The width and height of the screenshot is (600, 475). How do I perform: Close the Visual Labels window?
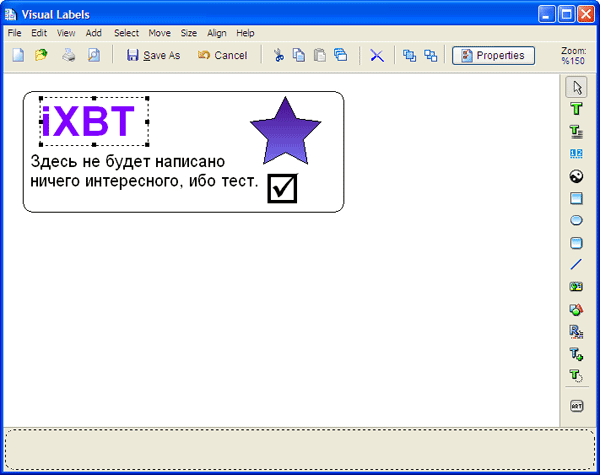[x=586, y=15]
